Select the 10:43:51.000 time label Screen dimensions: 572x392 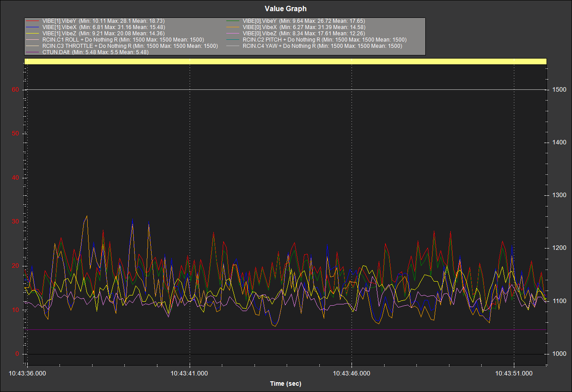pyautogui.click(x=514, y=373)
